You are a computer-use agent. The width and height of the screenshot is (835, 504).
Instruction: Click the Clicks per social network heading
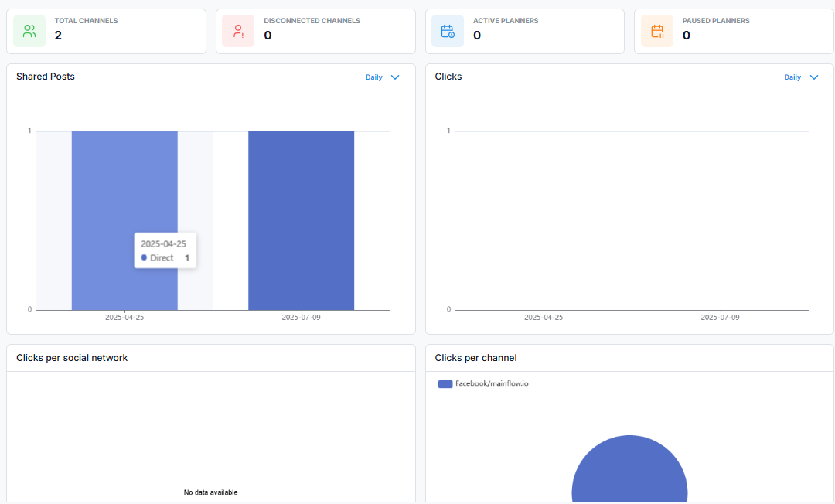tap(72, 358)
